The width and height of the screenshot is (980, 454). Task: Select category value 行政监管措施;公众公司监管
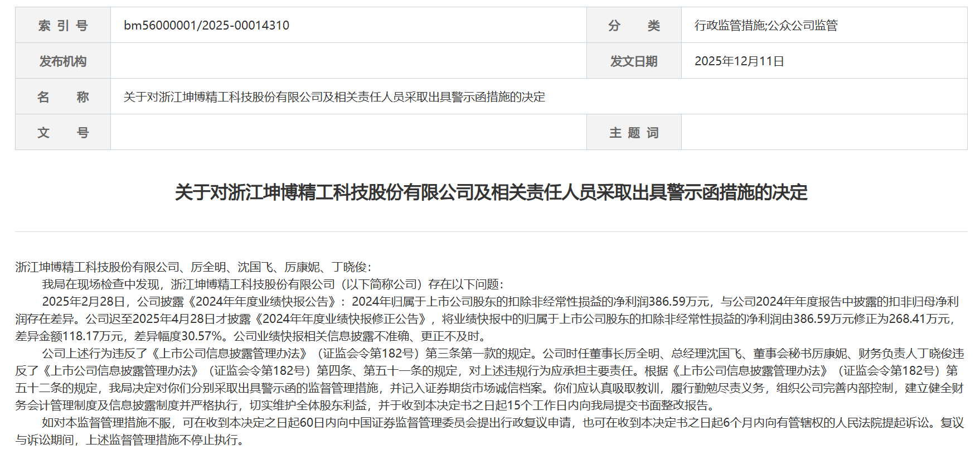point(766,25)
